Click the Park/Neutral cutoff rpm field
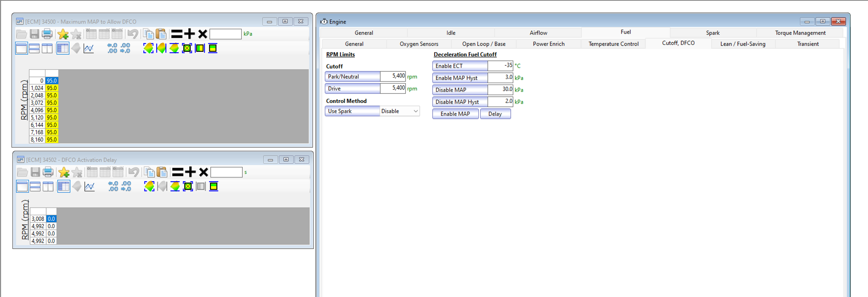The width and height of the screenshot is (868, 297). (x=393, y=76)
